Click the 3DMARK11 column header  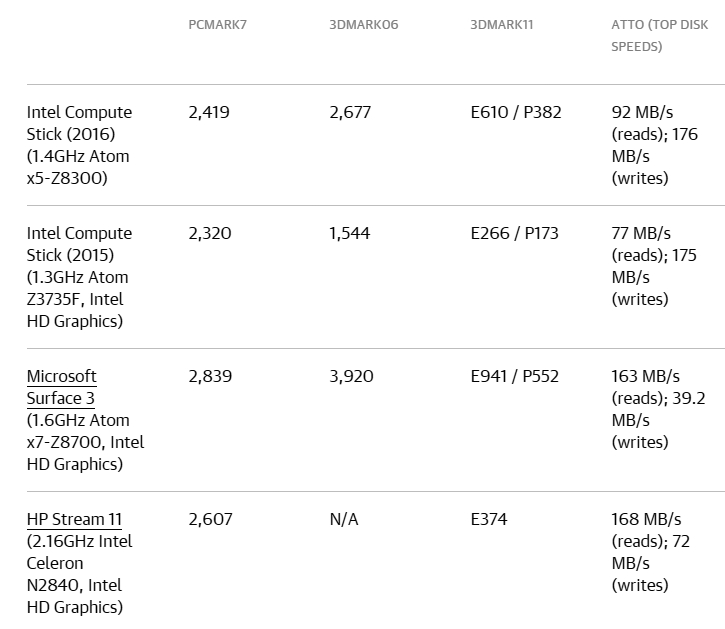point(502,25)
